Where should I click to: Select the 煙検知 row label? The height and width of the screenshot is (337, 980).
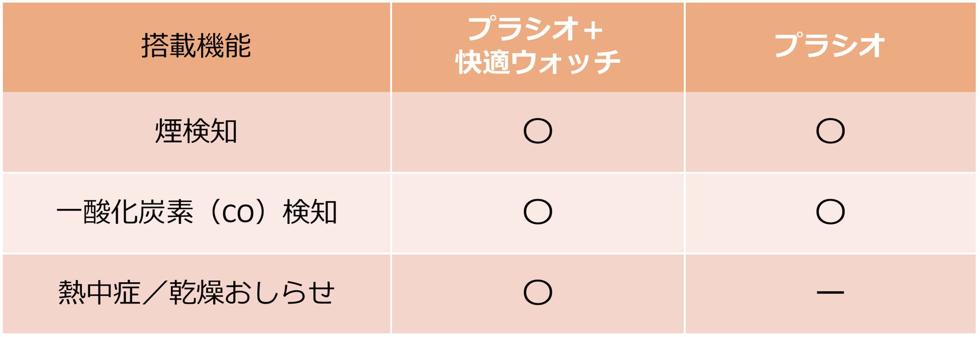[x=196, y=131]
